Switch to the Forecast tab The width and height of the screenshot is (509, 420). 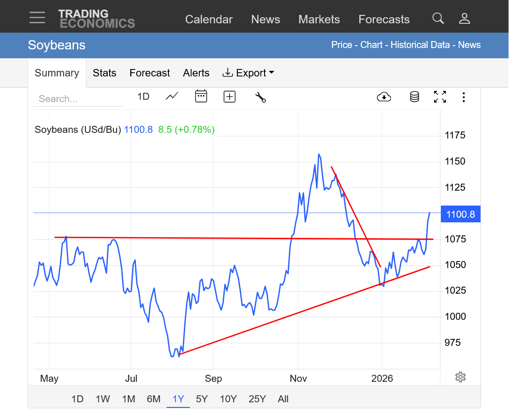point(149,73)
